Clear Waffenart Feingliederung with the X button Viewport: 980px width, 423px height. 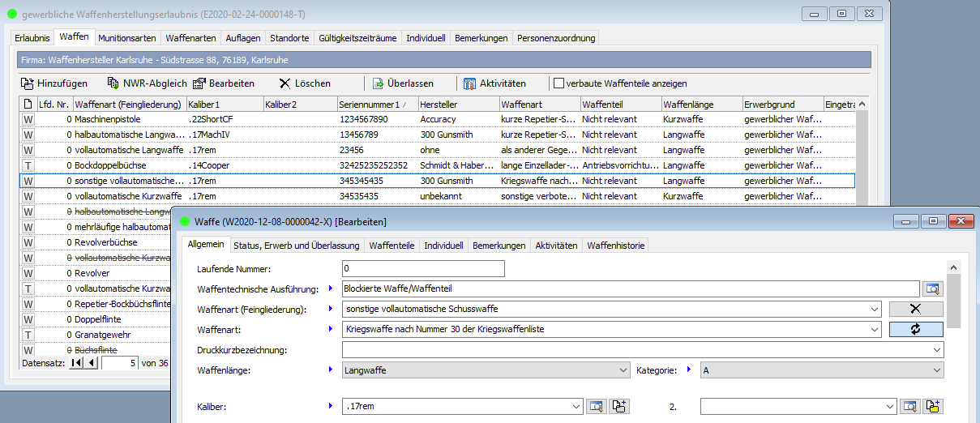915,309
